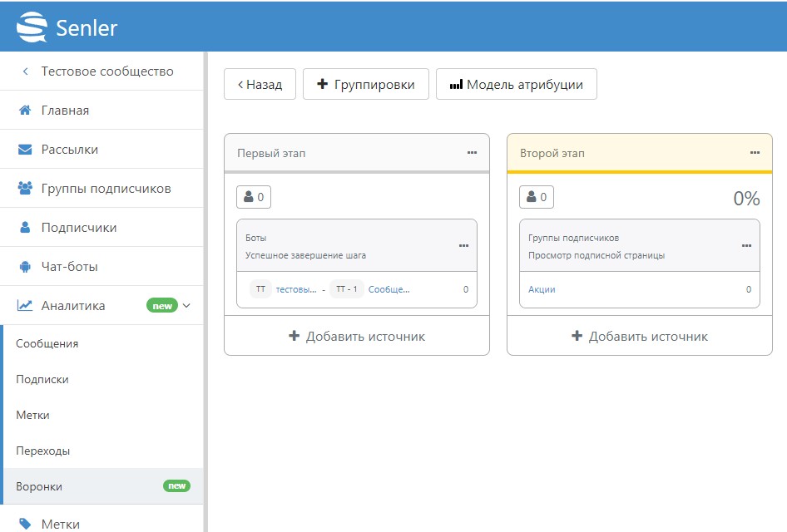
Task: Add source to Первый этап
Action: point(357,337)
